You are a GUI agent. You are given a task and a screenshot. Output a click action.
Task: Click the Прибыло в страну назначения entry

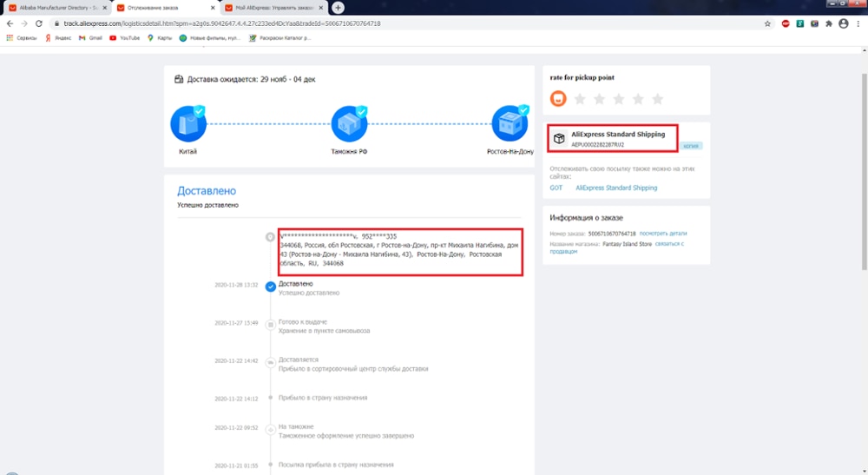pos(323,398)
